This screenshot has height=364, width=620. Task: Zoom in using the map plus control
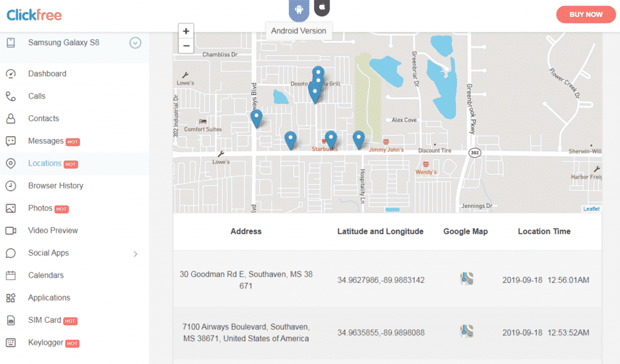tap(186, 30)
